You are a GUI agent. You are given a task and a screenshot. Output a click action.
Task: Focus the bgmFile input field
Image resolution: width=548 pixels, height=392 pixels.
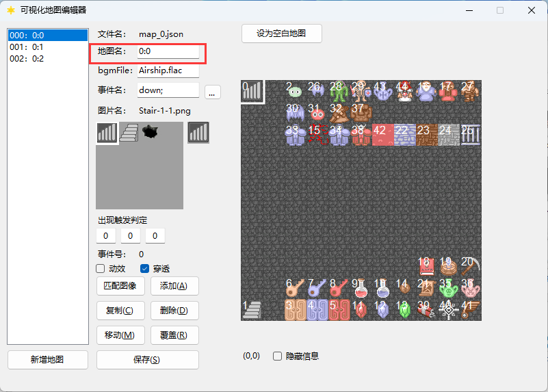coord(168,70)
